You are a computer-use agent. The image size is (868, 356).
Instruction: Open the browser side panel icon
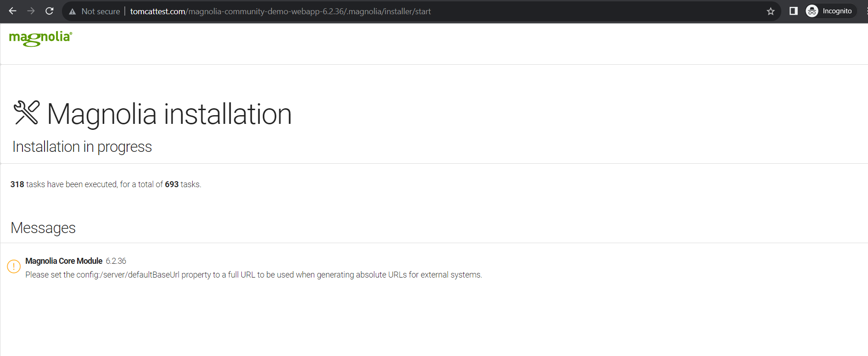pos(793,11)
